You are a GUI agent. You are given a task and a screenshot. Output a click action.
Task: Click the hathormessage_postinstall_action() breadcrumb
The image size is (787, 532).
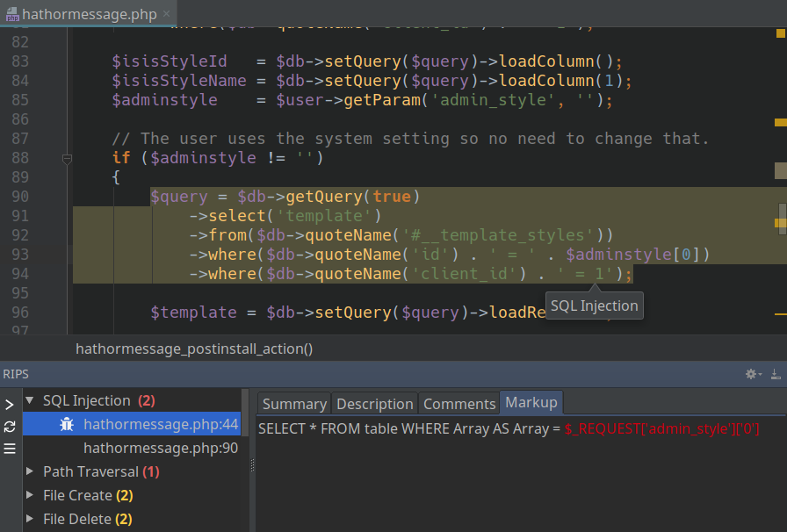(194, 349)
